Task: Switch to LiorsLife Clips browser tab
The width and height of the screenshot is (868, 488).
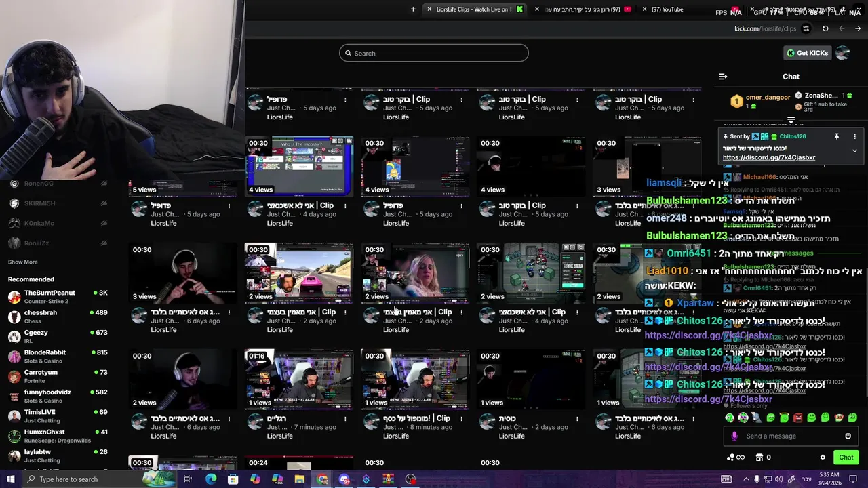Action: [475, 9]
